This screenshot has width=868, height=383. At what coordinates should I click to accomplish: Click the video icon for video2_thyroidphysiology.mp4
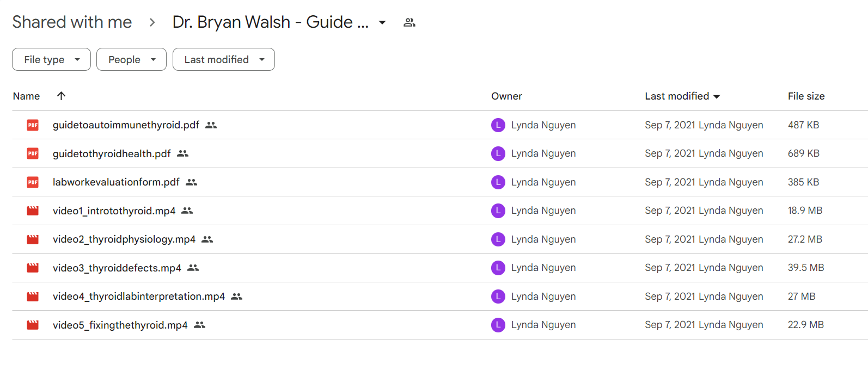[x=33, y=239]
